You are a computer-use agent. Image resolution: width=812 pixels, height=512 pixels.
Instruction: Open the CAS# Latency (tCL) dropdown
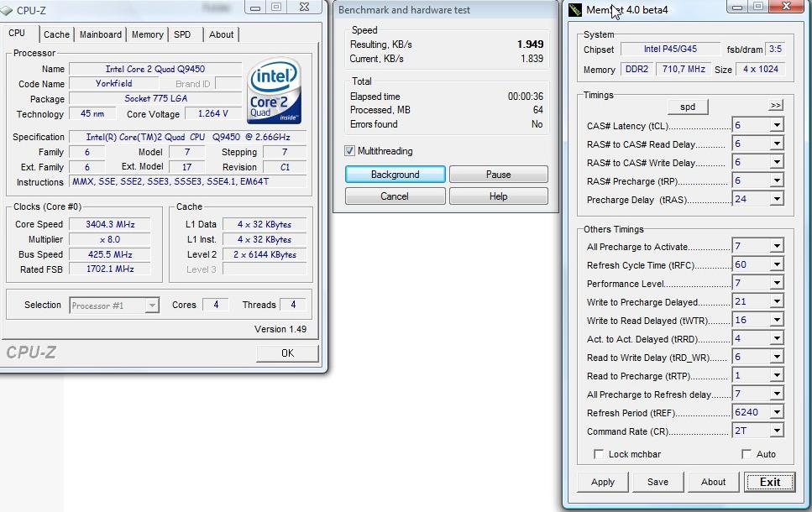coord(777,125)
